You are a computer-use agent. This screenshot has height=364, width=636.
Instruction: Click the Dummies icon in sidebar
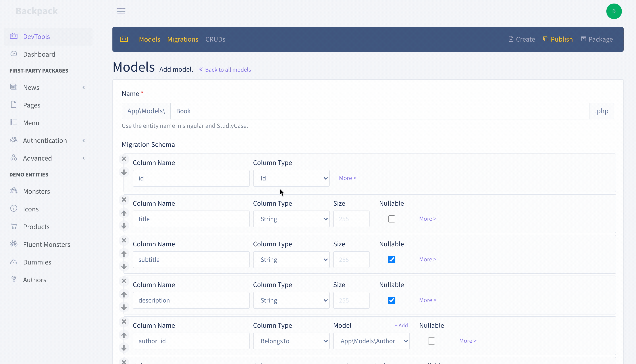[13, 261]
